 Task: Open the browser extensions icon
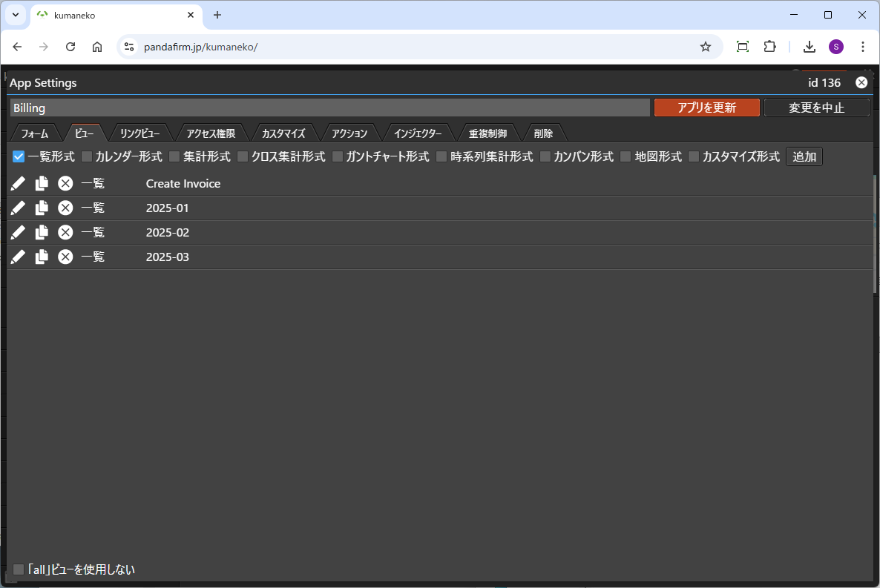(x=770, y=47)
